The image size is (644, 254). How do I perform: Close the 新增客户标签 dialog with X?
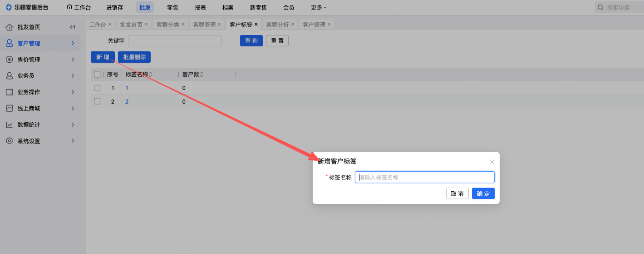click(x=492, y=162)
